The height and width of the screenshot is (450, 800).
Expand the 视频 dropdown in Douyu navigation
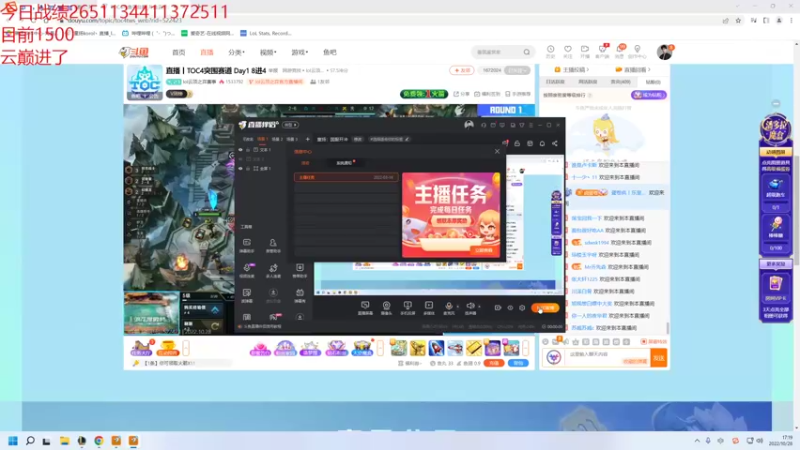(268, 52)
